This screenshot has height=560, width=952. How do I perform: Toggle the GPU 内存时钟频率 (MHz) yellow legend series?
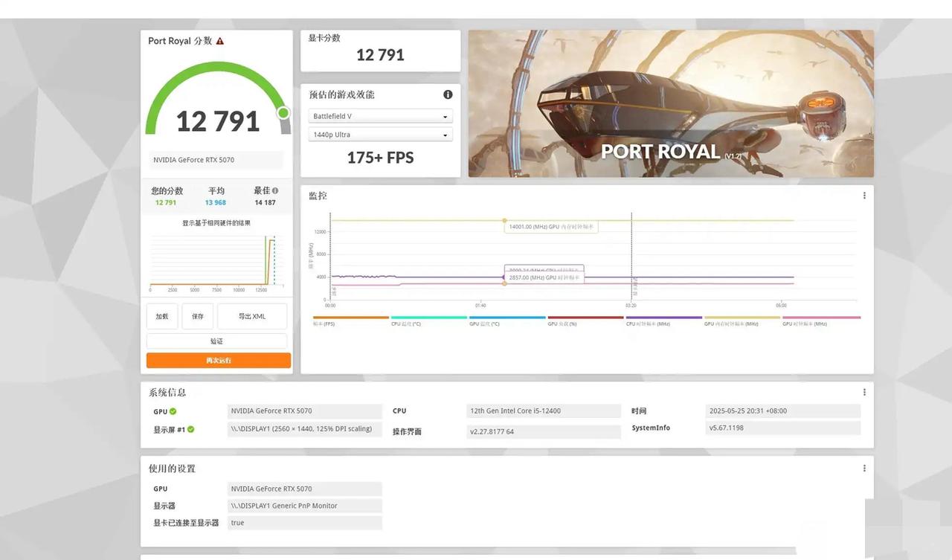pos(742,321)
